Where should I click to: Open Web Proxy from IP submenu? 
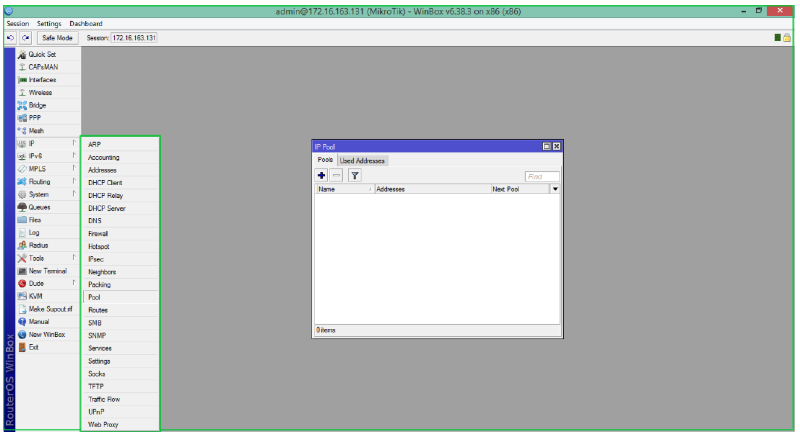[120, 424]
